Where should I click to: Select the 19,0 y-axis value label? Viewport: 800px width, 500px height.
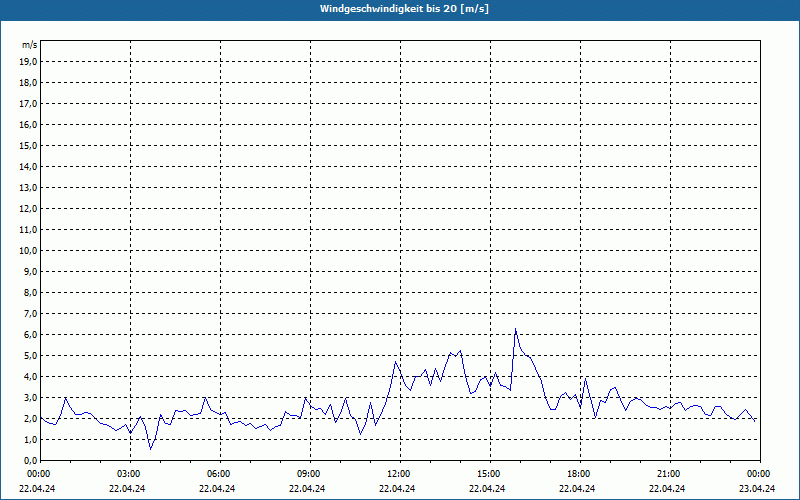tap(29, 61)
